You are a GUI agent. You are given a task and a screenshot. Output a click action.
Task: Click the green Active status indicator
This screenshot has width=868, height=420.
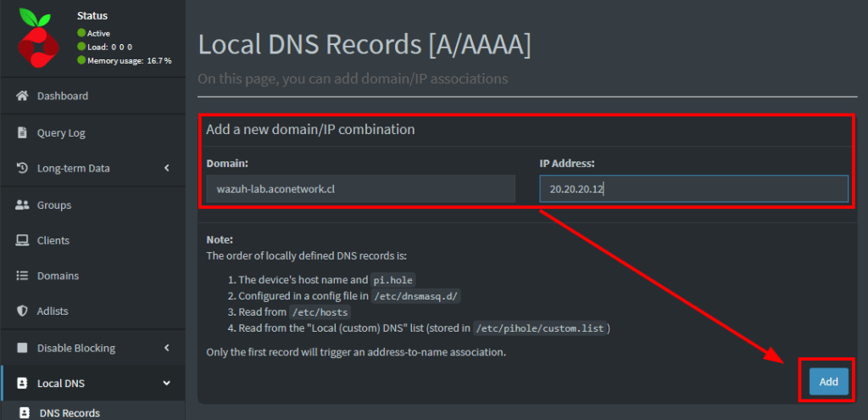point(81,33)
